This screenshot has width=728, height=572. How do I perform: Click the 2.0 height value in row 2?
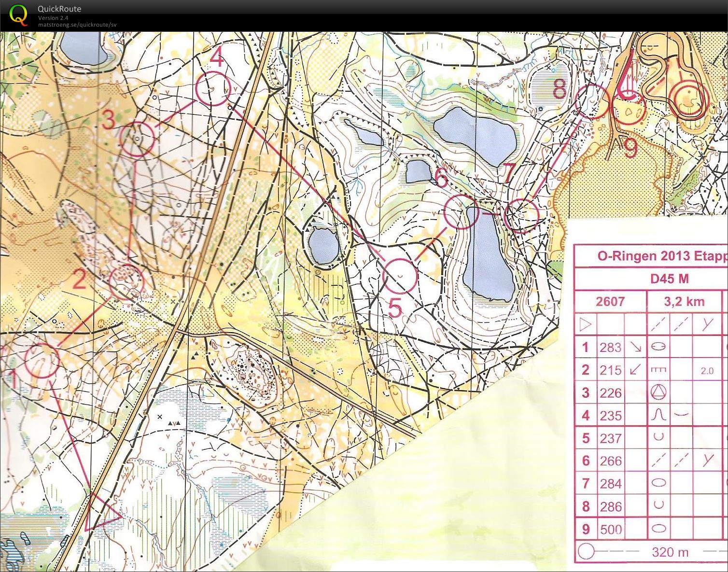point(707,371)
